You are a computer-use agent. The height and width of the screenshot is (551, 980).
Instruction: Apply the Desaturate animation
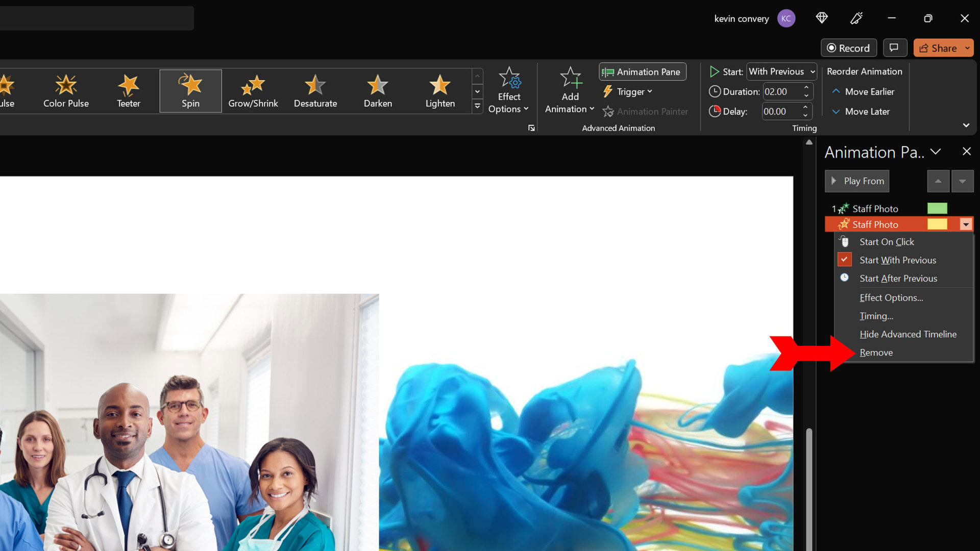click(x=315, y=92)
